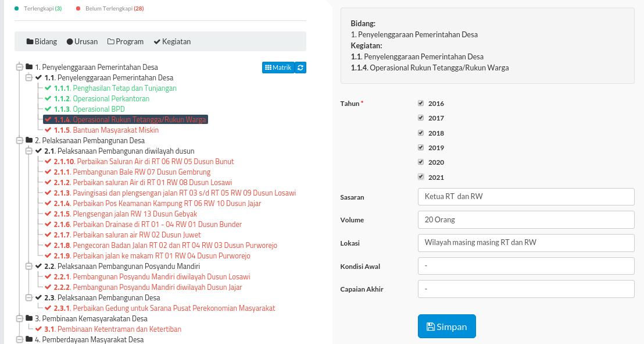Click green checkmark of 1.1.3 Operasional BPD
Viewport: 644px width, 344px height.
pyautogui.click(x=48, y=109)
